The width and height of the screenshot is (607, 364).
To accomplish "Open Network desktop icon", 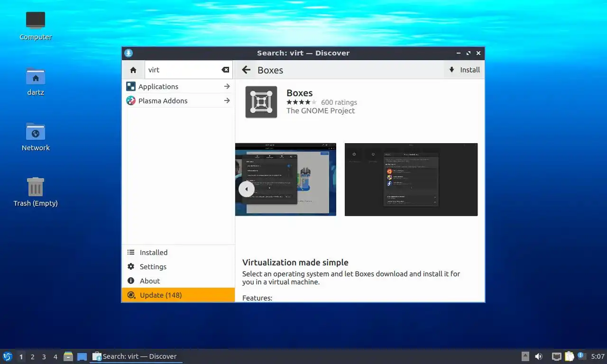I will 36,136.
